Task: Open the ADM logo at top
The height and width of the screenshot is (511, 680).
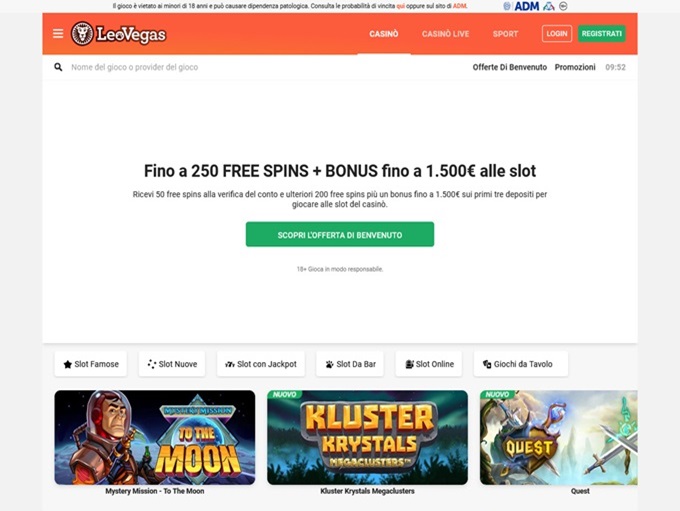Action: (526, 7)
